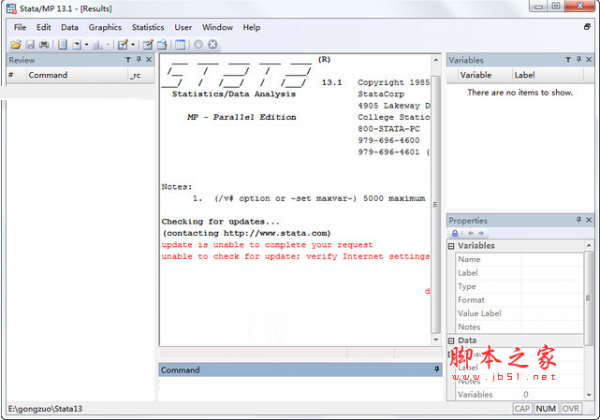Open the Data Editor (Edit) icon
This screenshot has width=600, height=420.
pos(147,45)
